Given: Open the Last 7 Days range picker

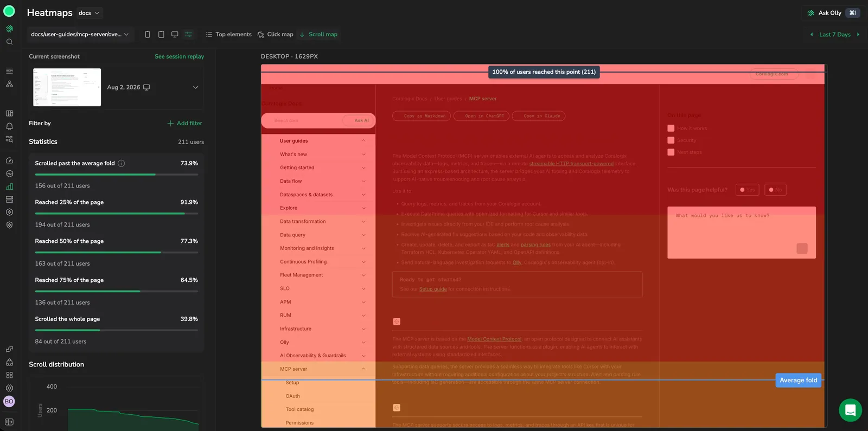Looking at the screenshot, I should tap(834, 35).
